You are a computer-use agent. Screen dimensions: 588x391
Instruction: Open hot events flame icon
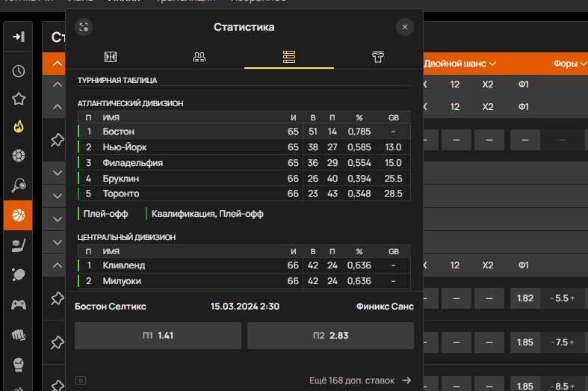(19, 127)
